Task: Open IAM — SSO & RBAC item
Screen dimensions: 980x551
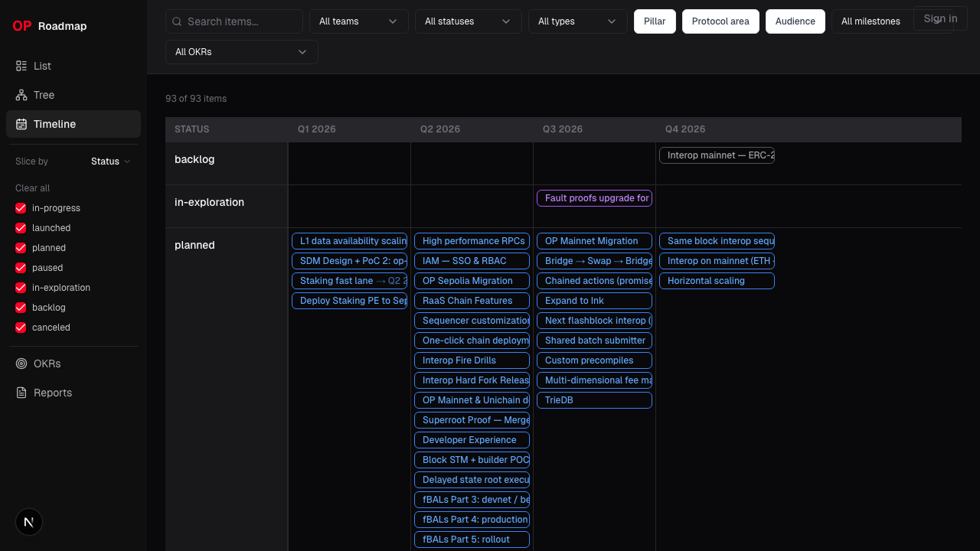Action: tap(472, 261)
